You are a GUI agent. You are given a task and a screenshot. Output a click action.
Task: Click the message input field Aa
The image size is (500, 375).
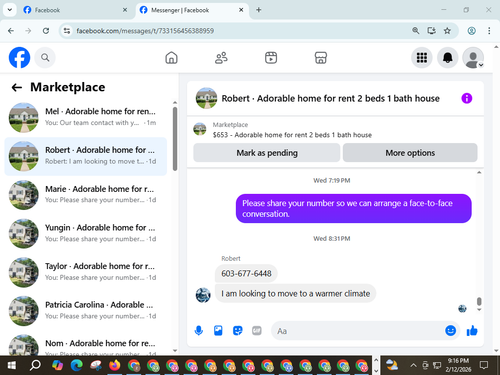tap(357, 331)
